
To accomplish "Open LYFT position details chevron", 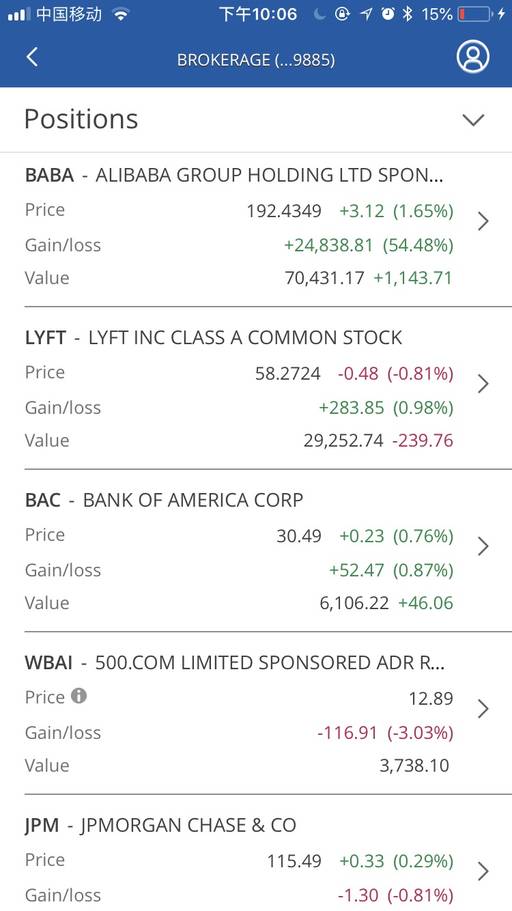I will click(x=483, y=384).
